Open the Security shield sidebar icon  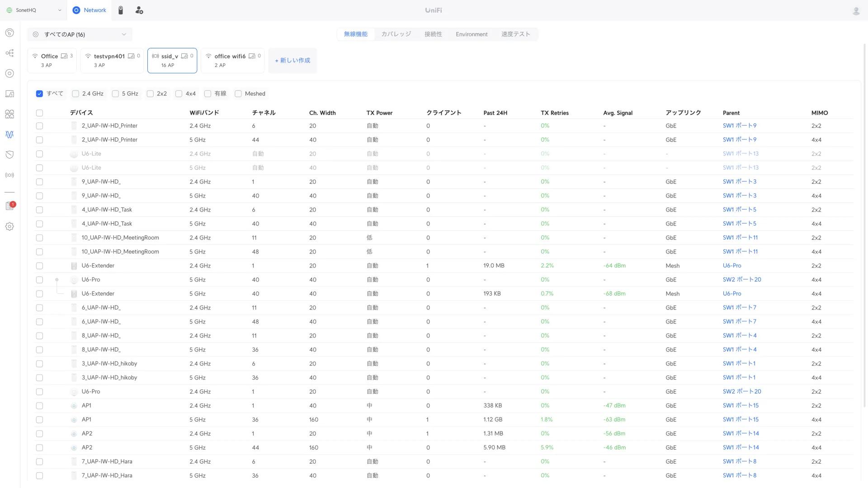click(x=9, y=155)
